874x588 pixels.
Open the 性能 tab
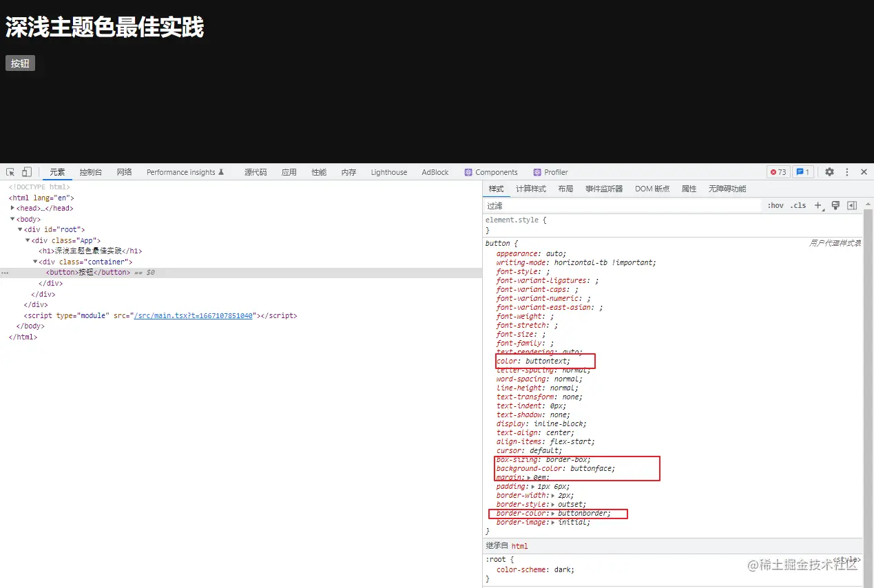pyautogui.click(x=319, y=172)
